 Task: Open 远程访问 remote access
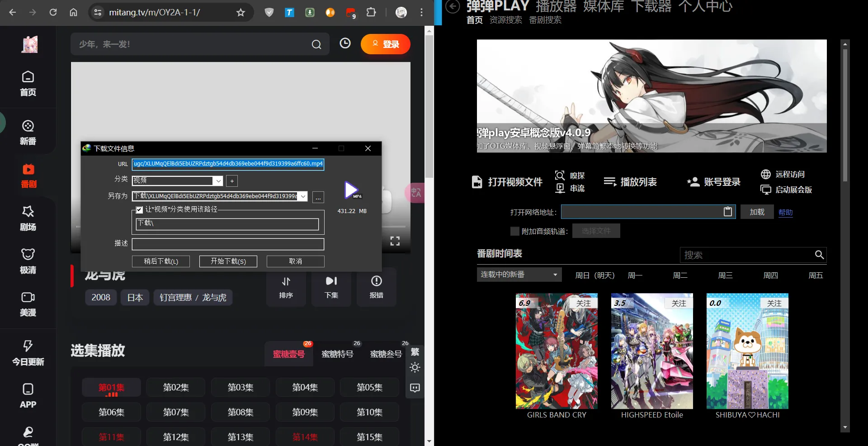point(783,174)
